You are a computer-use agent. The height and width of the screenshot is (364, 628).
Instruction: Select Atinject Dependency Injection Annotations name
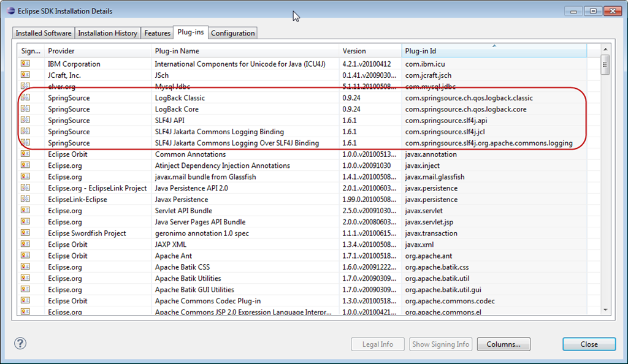coord(222,165)
